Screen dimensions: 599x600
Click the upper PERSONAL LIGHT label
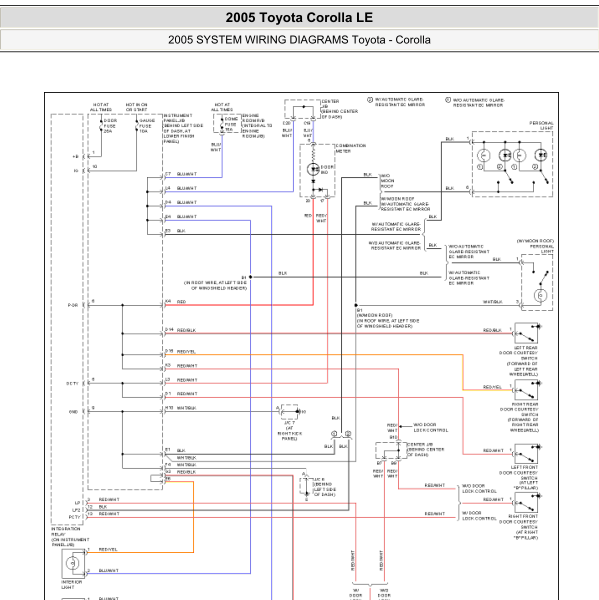pyautogui.click(x=541, y=126)
